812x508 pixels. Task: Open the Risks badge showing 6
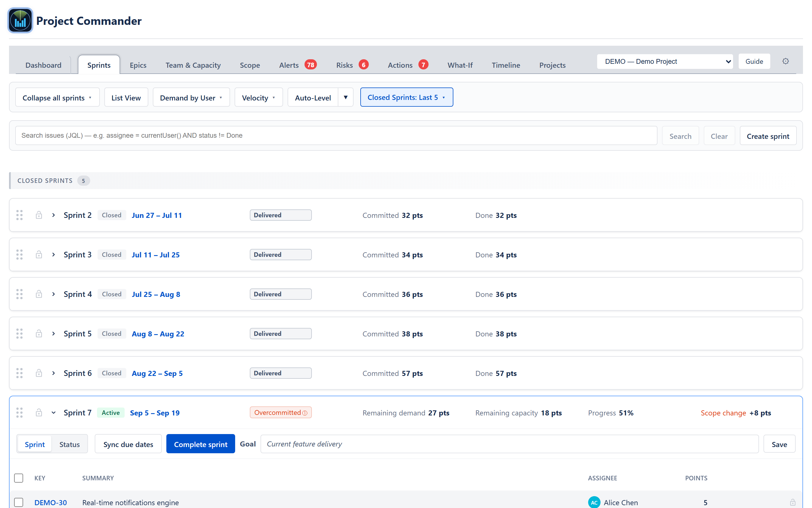click(x=363, y=65)
